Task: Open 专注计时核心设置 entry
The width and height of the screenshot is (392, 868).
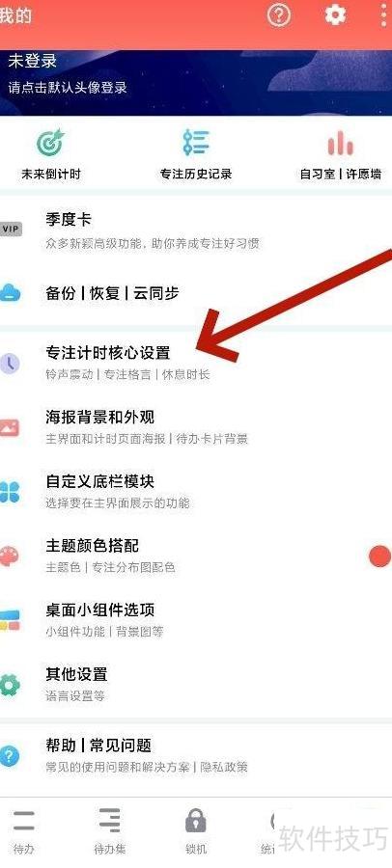Action: (x=196, y=362)
